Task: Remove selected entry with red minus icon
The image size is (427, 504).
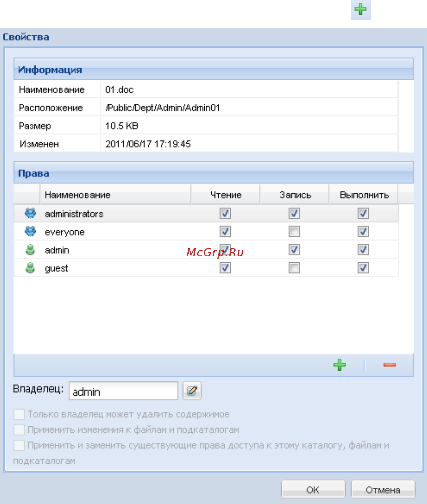Action: (x=390, y=365)
